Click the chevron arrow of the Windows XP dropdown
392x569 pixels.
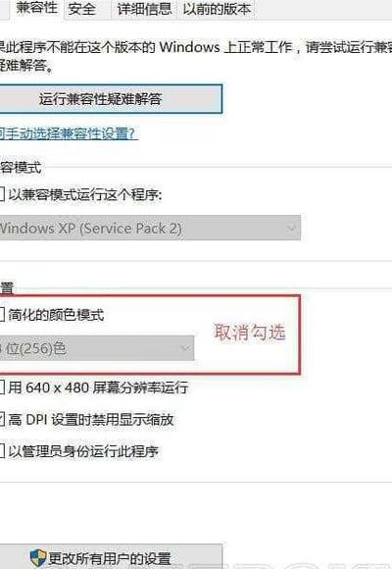click(x=290, y=229)
